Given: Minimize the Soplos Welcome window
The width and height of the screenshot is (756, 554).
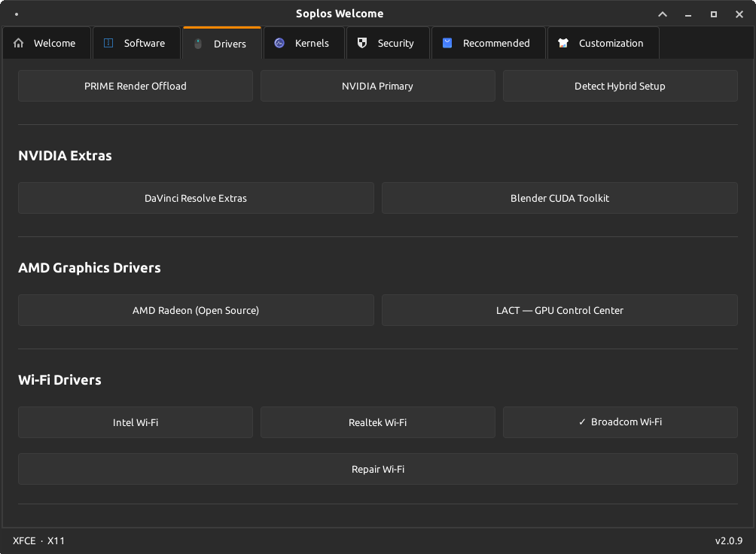Looking at the screenshot, I should 688,14.
